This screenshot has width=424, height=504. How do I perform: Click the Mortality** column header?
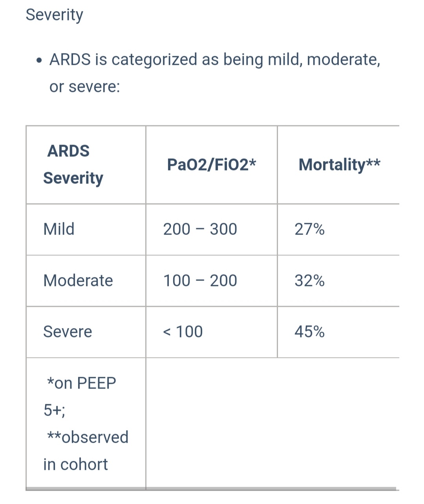tap(339, 165)
